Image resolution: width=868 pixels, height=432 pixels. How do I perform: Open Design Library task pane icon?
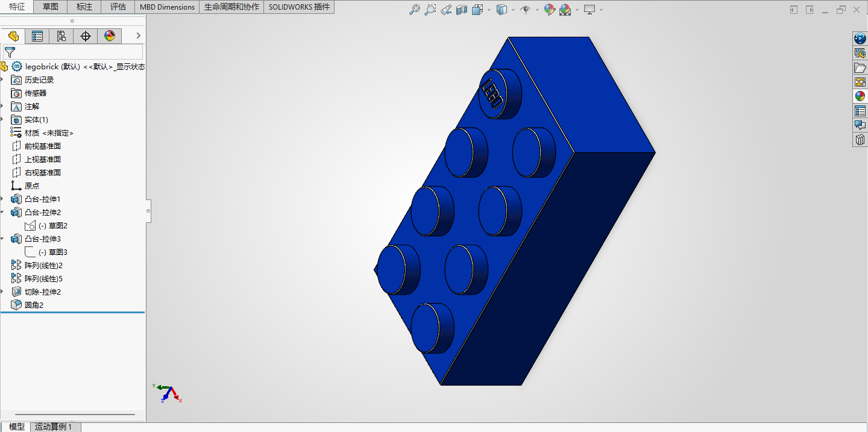pyautogui.click(x=860, y=53)
